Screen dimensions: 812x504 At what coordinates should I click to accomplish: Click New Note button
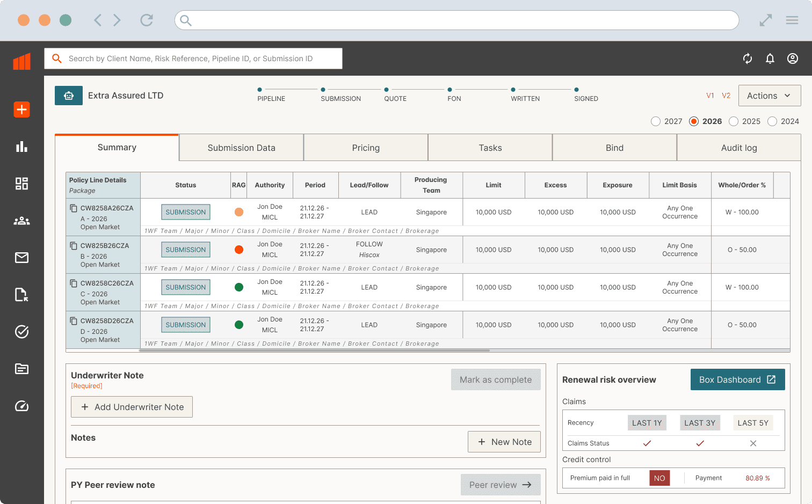click(504, 442)
